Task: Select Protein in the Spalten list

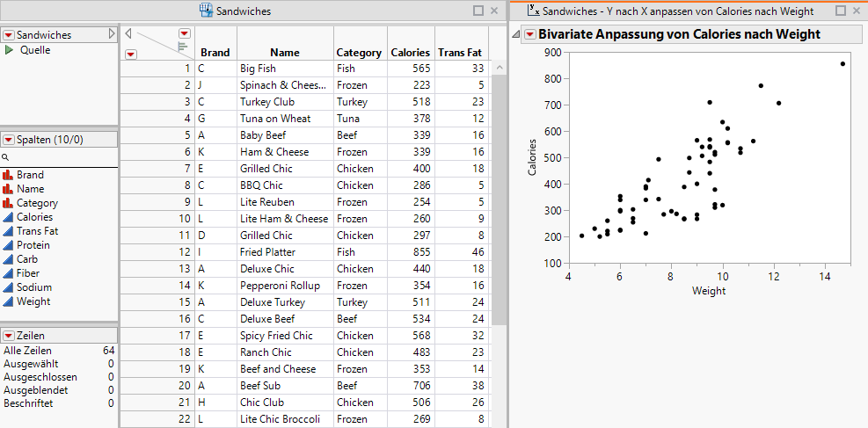Action: [x=33, y=245]
